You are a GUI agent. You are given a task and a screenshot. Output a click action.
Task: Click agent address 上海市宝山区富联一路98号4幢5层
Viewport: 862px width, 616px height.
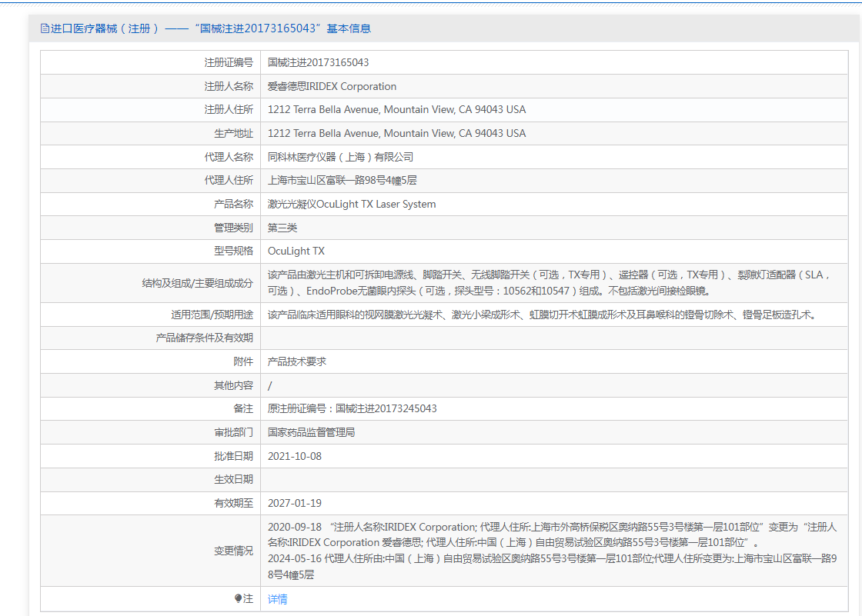(342, 180)
